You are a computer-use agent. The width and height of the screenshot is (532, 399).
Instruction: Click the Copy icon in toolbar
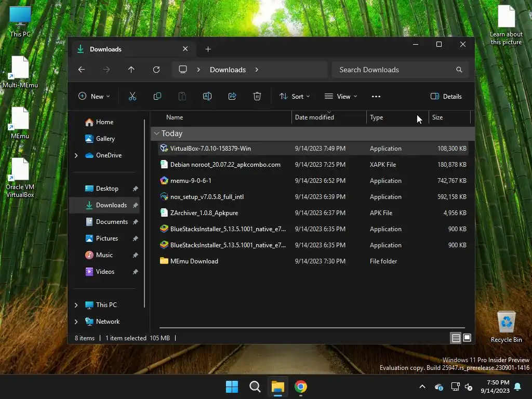[157, 96]
